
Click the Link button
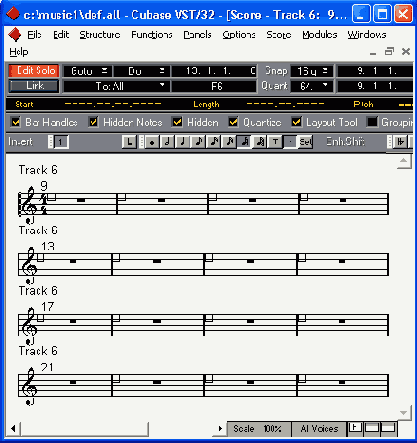[34, 86]
